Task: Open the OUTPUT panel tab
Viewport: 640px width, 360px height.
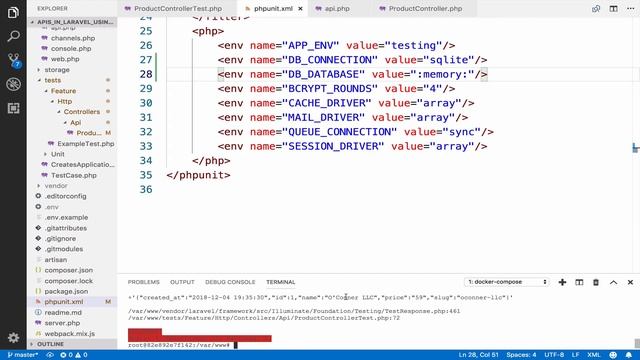Action: tap(182, 282)
